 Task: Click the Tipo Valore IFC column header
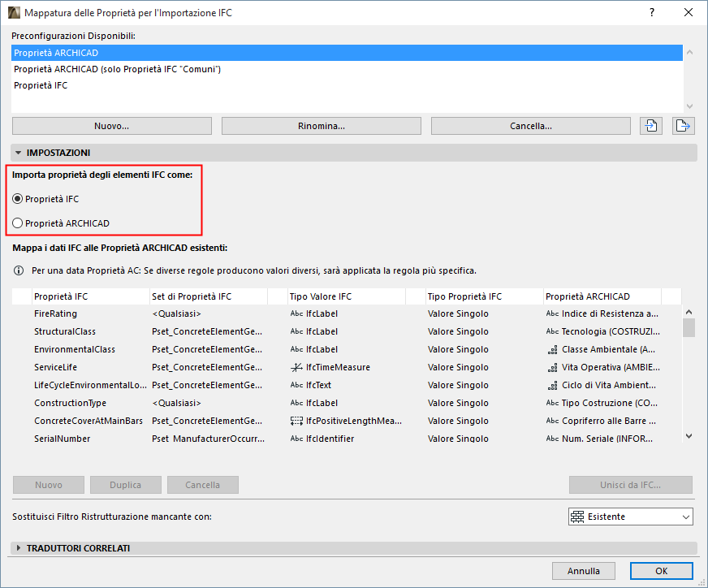(346, 296)
